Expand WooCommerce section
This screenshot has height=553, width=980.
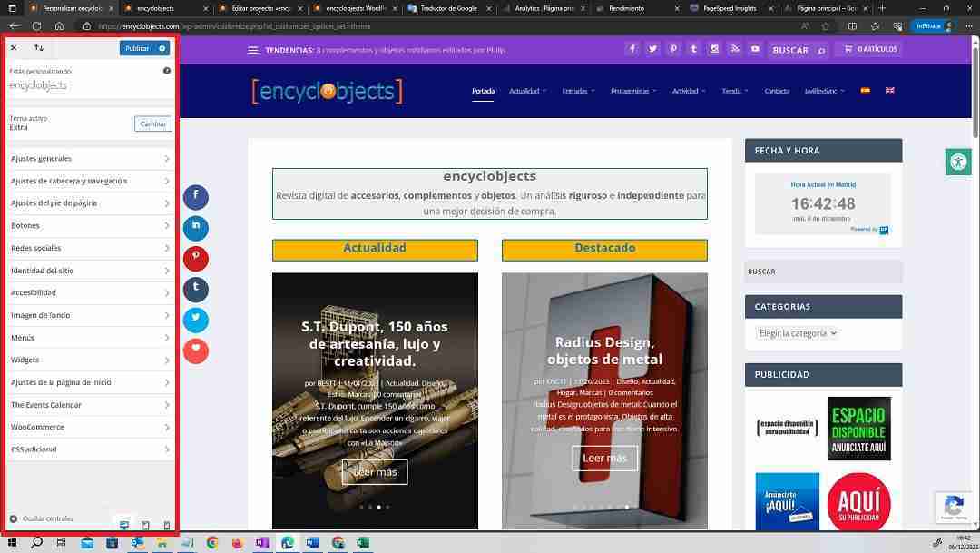point(90,428)
